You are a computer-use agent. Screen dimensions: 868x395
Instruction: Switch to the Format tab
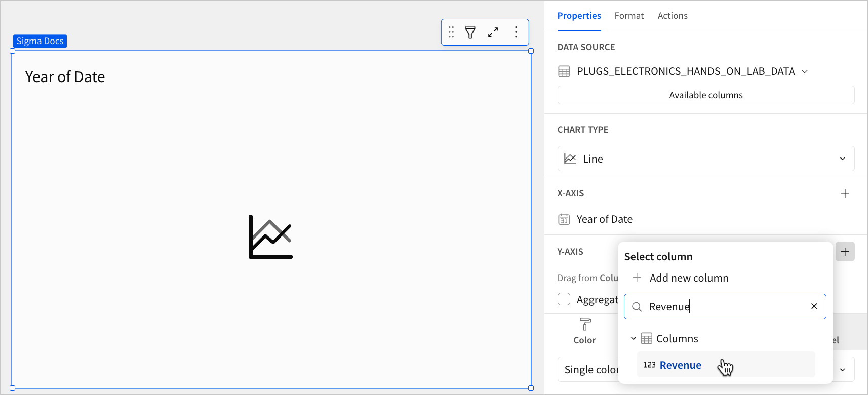pyautogui.click(x=629, y=16)
